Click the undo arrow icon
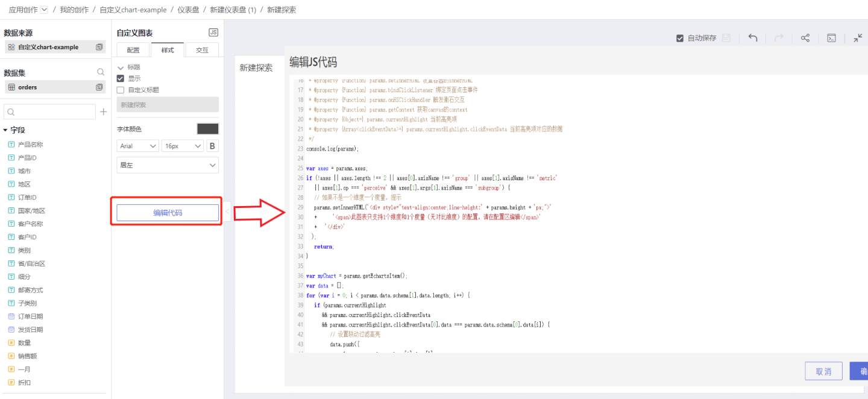This screenshot has height=399, width=868. pos(753,38)
